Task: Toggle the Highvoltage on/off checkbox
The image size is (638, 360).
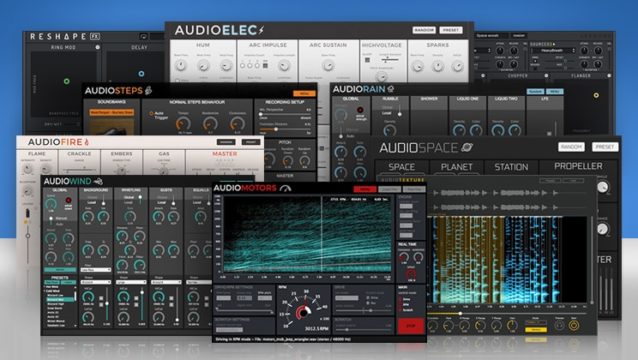Action: 367,60
